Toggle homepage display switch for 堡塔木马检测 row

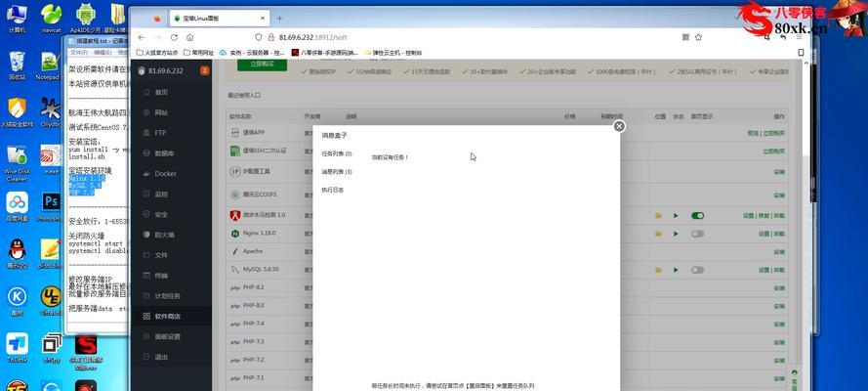tap(697, 215)
